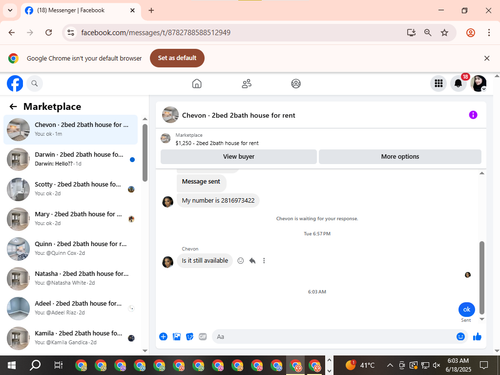The image size is (500, 375).
Task: Open the Natasha conversation in list
Action: point(70,278)
